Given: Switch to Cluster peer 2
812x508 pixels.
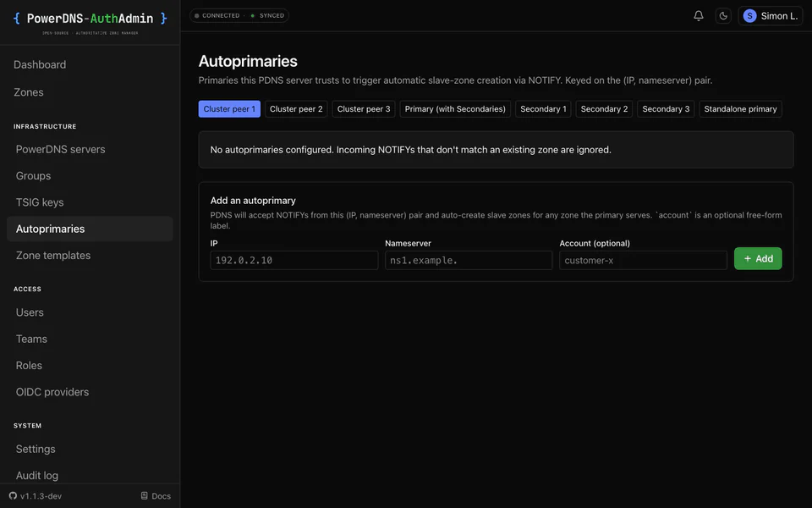Looking at the screenshot, I should point(296,109).
